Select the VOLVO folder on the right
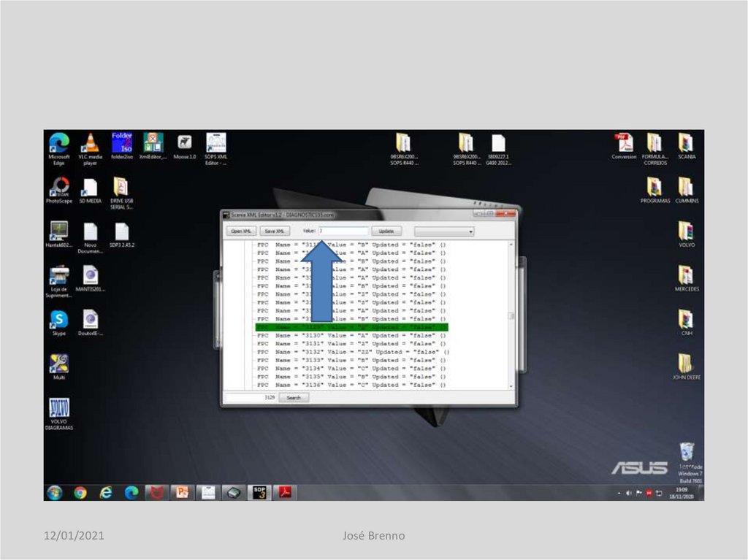This screenshot has height=560, width=748. [687, 234]
